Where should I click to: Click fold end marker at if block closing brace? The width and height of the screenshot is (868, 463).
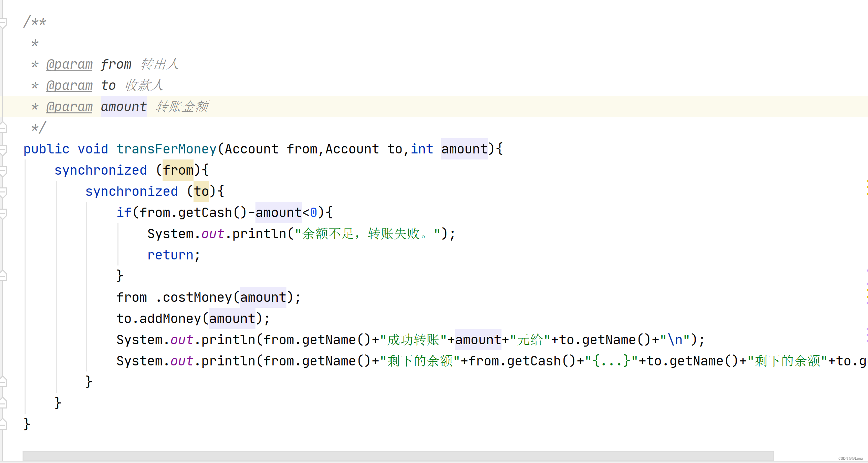(3, 276)
